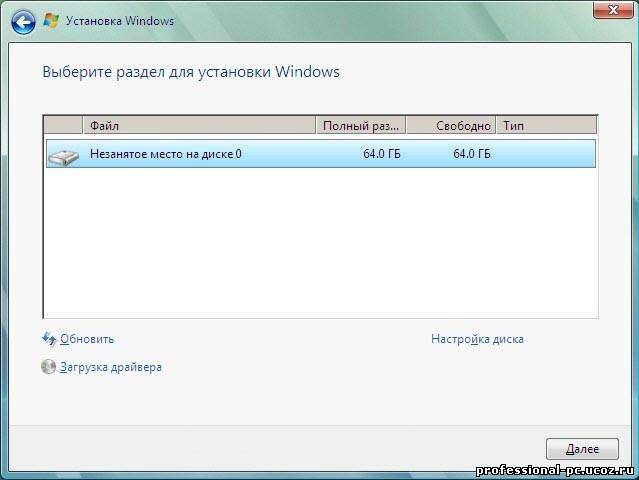The image size is (639, 480).
Task: Sort by the Свободно column header
Action: 451,126
